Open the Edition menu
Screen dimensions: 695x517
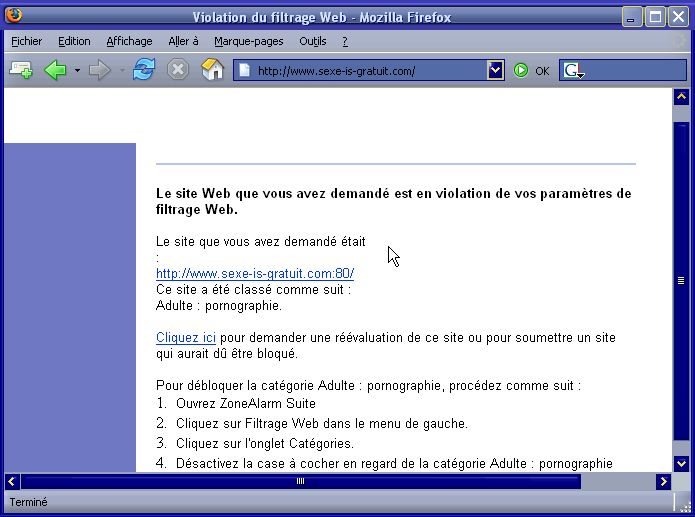[x=74, y=41]
